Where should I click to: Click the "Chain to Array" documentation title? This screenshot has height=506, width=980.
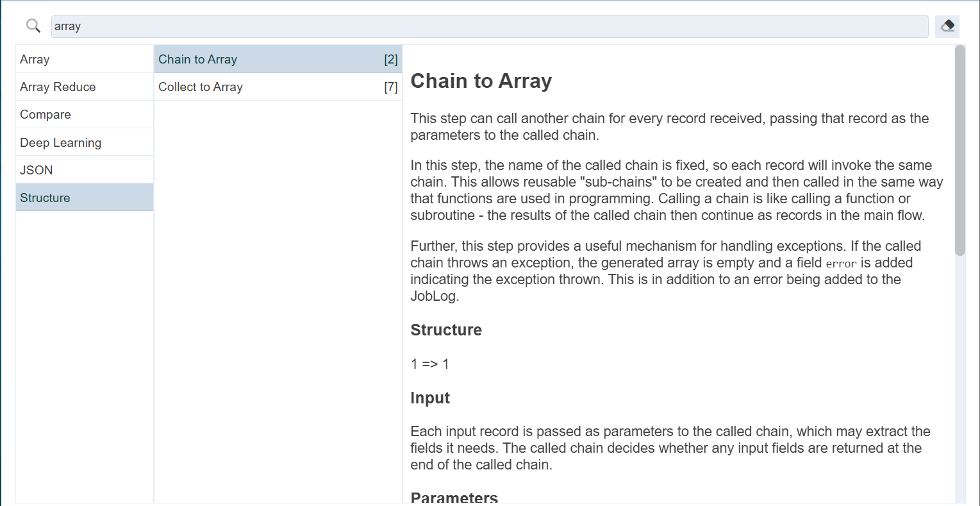click(x=481, y=81)
